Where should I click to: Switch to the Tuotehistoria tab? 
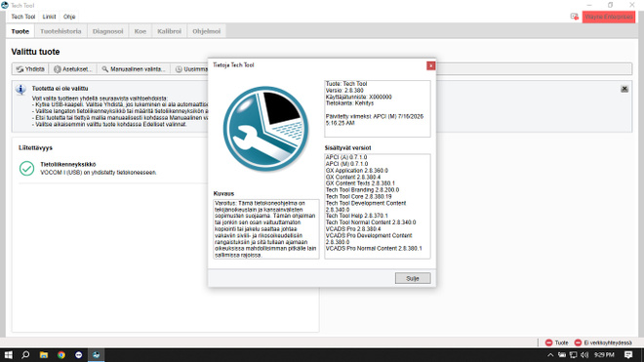tap(60, 31)
